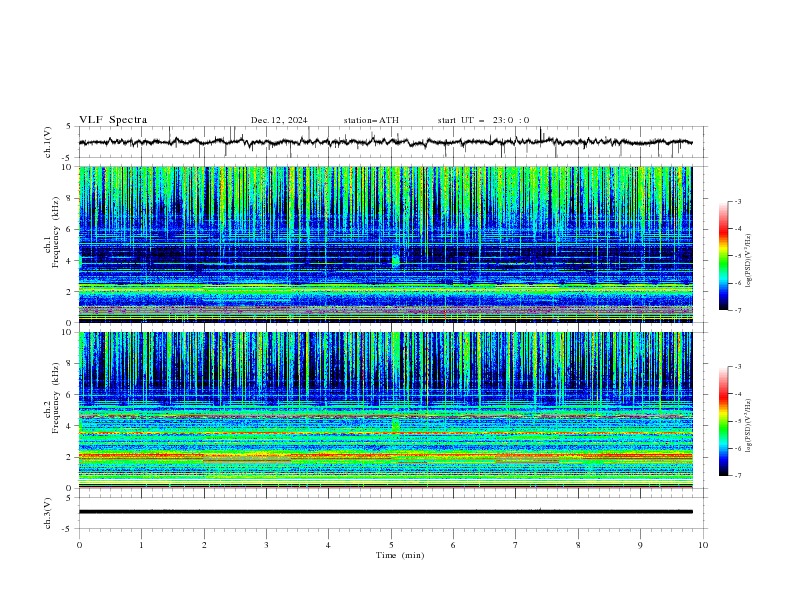This screenshot has height=612, width=792.
Task: Click the "2" kHz tick on ch.2 frequency axis
Action: [71, 457]
